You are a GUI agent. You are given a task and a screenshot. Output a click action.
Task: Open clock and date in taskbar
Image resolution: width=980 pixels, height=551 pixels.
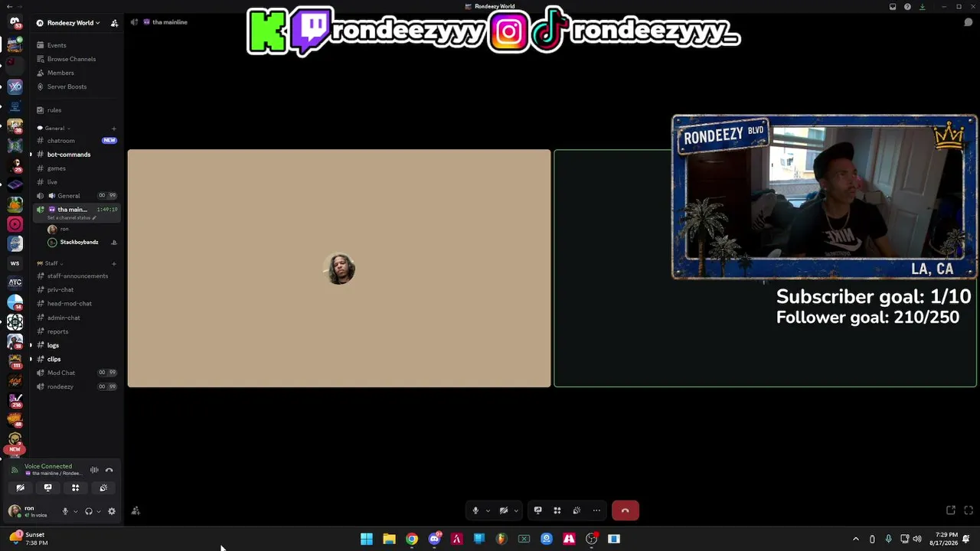pos(942,539)
